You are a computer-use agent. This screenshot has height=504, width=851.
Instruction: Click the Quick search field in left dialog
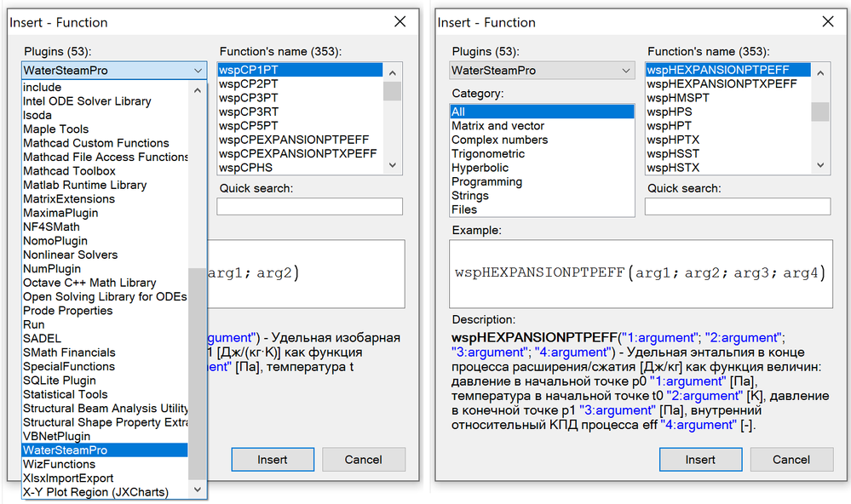pyautogui.click(x=309, y=207)
